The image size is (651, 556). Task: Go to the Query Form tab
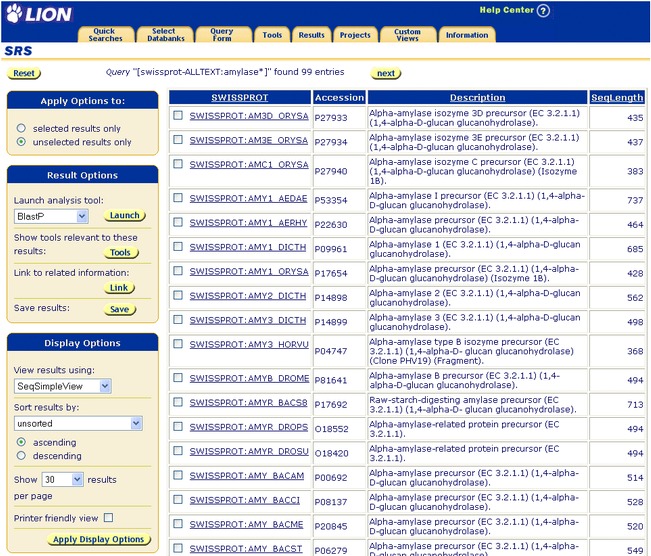coord(222,34)
